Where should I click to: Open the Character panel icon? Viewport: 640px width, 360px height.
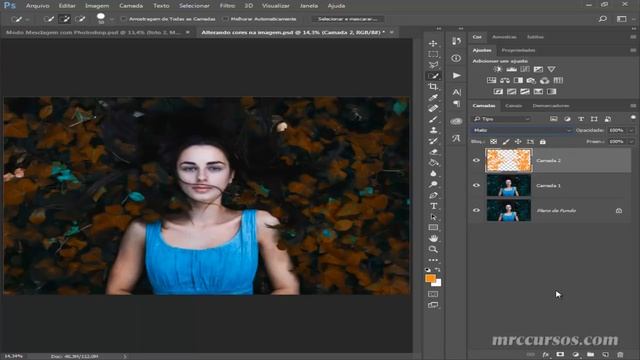pos(456,92)
